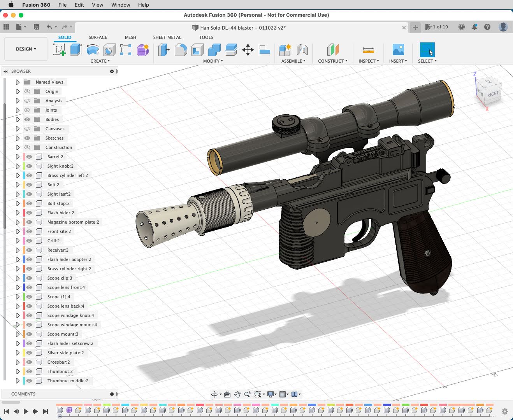Click the Select tool icon
The width and height of the screenshot is (513, 420).
[427, 50]
